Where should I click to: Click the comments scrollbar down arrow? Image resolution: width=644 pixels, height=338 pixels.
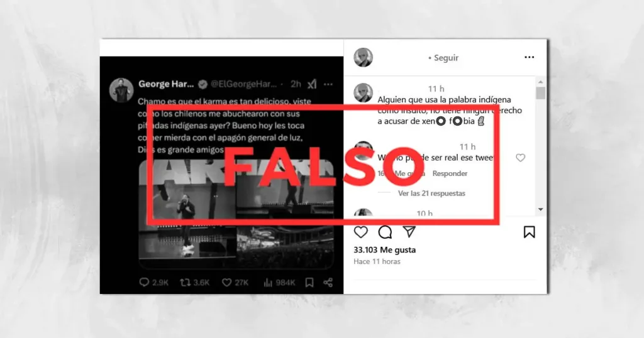[x=540, y=210]
